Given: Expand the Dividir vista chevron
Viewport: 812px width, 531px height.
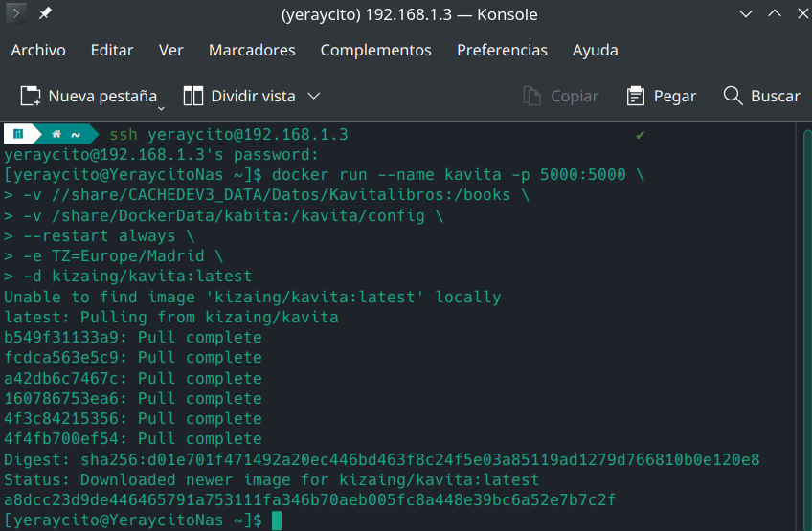Looking at the screenshot, I should click(x=313, y=96).
